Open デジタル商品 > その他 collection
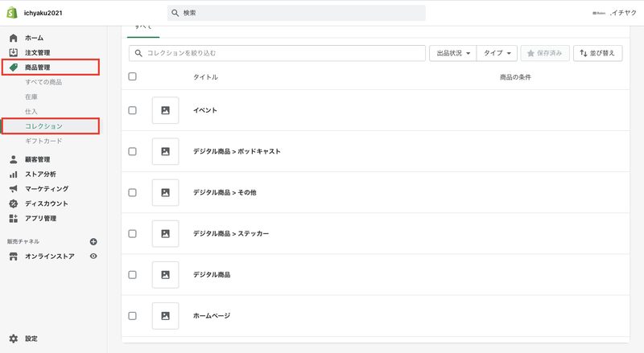The width and height of the screenshot is (644, 353). pyautogui.click(x=225, y=192)
